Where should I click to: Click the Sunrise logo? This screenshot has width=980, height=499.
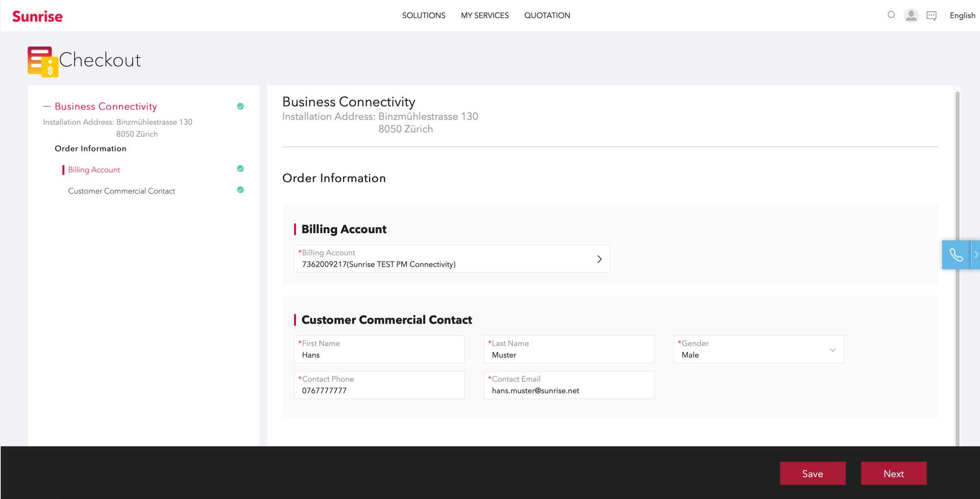point(37,16)
